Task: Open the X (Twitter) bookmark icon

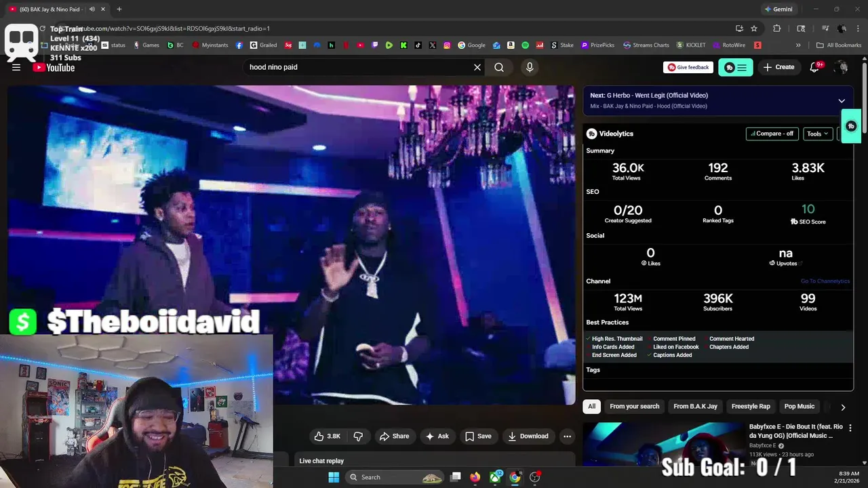Action: 433,45
